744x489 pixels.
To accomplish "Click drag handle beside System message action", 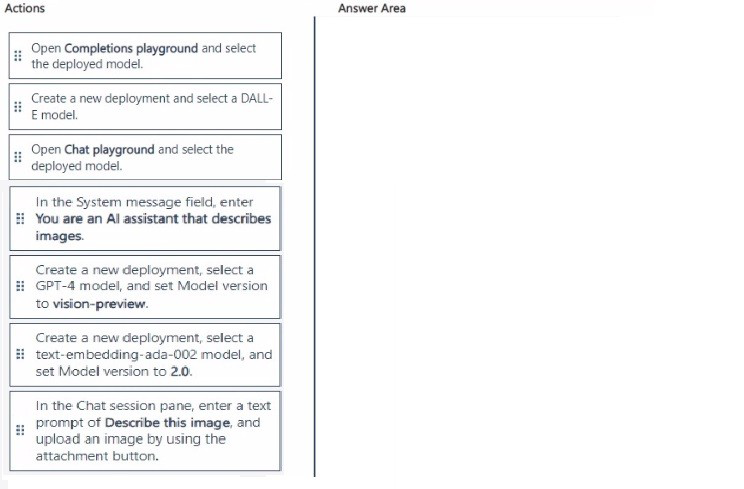I will pos(20,219).
